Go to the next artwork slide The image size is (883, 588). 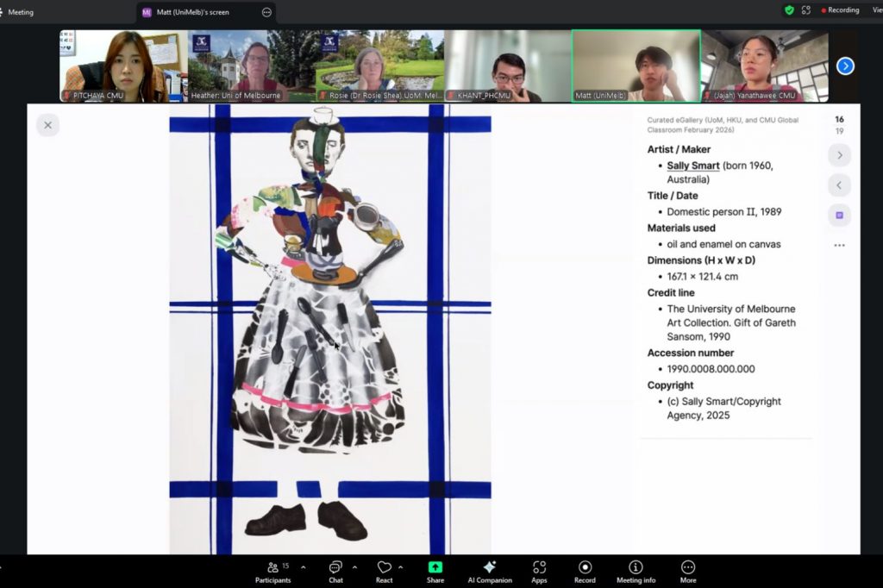[839, 155]
